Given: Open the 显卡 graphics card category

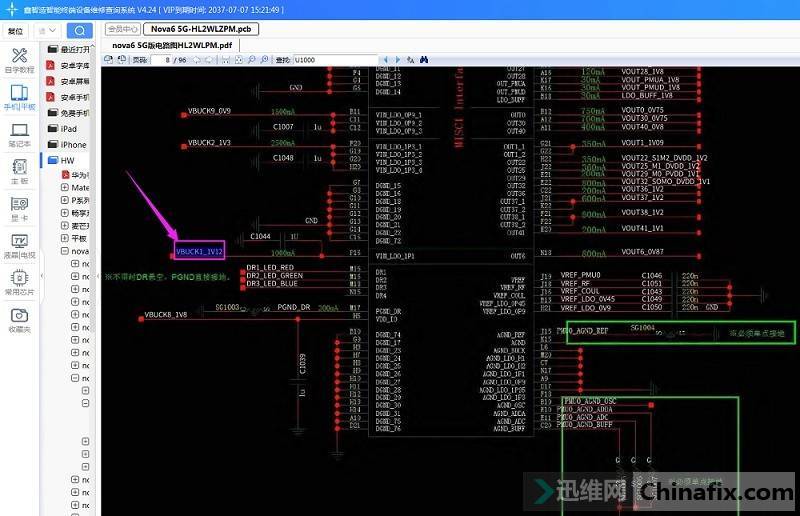Looking at the screenshot, I should pos(19,208).
